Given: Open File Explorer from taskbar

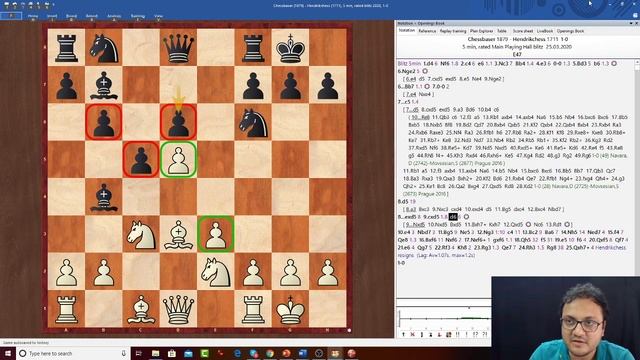Looking at the screenshot, I should 156,353.
